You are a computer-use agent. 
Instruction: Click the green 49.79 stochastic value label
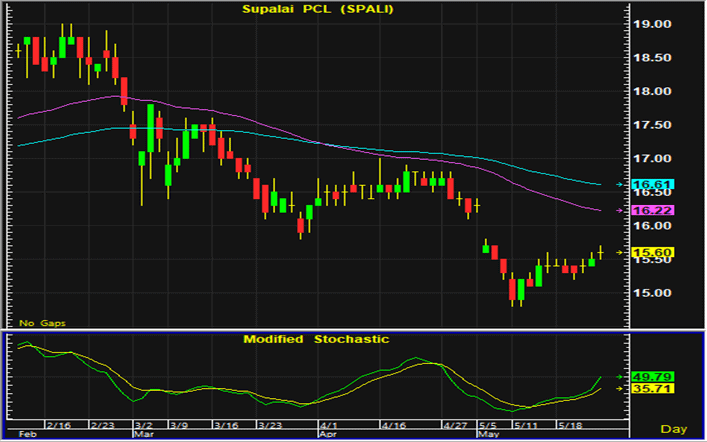(x=653, y=377)
